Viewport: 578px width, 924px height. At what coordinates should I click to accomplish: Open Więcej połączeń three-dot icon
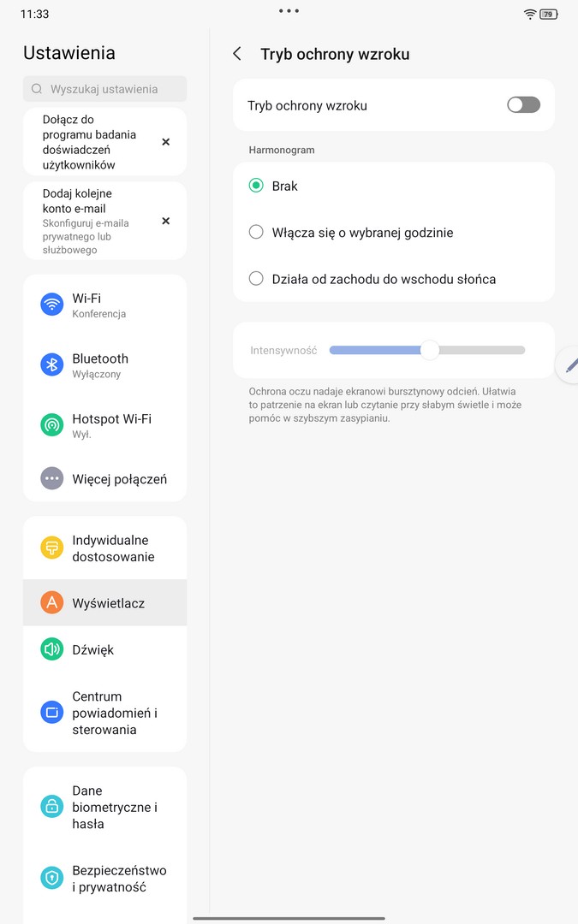pos(52,478)
